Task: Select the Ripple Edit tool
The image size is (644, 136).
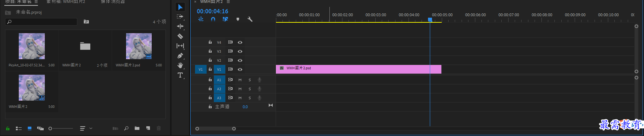Action: coord(180,26)
